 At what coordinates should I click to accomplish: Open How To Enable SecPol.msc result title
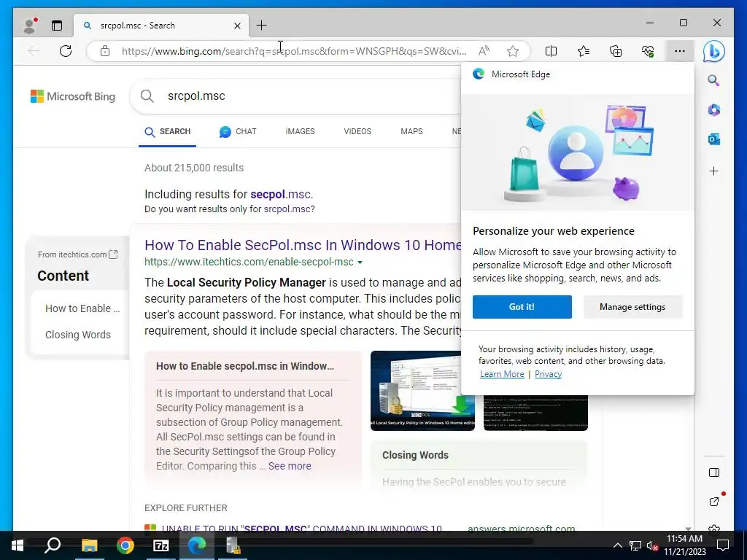(x=303, y=245)
